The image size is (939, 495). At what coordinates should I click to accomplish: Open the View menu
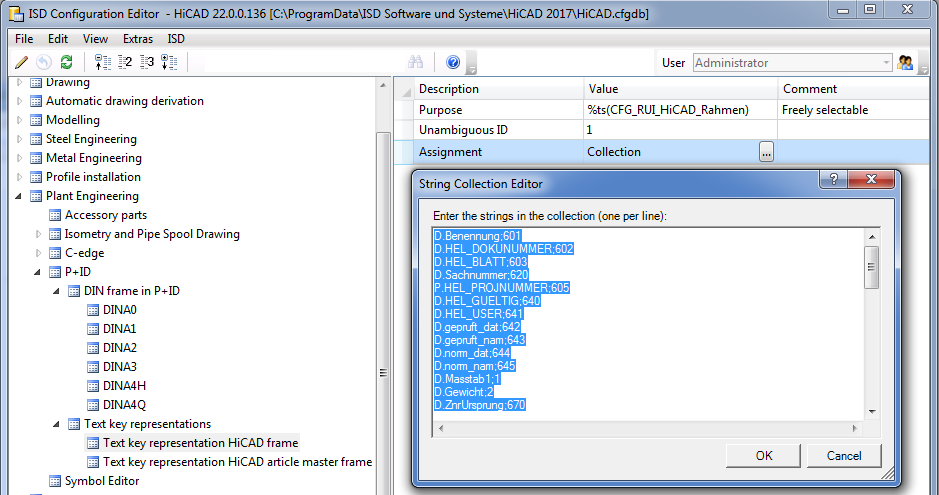(x=95, y=39)
